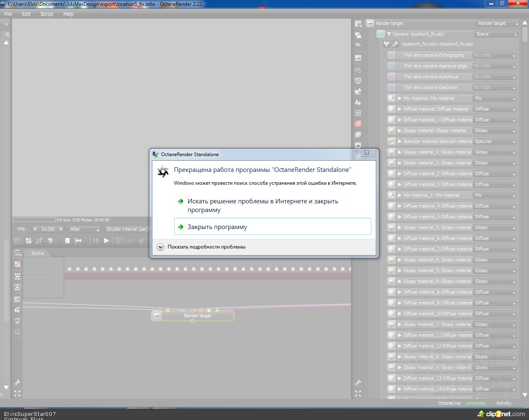Viewport: 529px width, 420px height.
Task: Open the 'Render target' type dropdown
Action: click(x=498, y=23)
